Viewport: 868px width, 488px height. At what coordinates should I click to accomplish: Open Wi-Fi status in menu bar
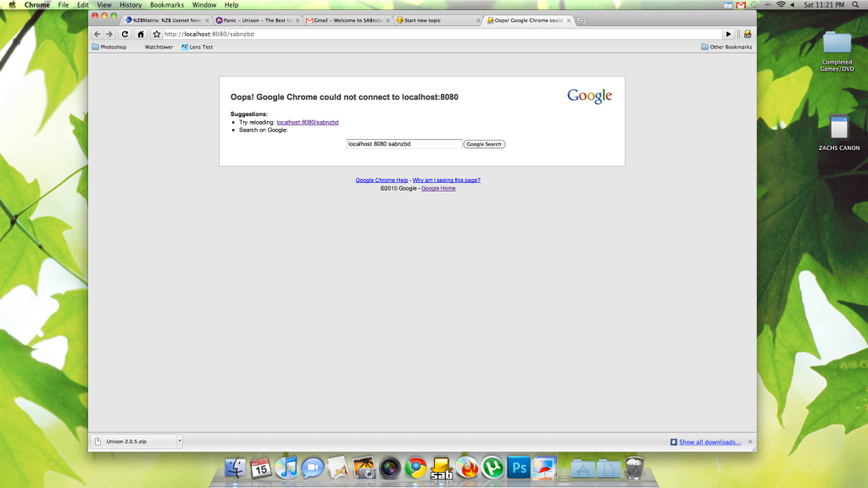781,5
